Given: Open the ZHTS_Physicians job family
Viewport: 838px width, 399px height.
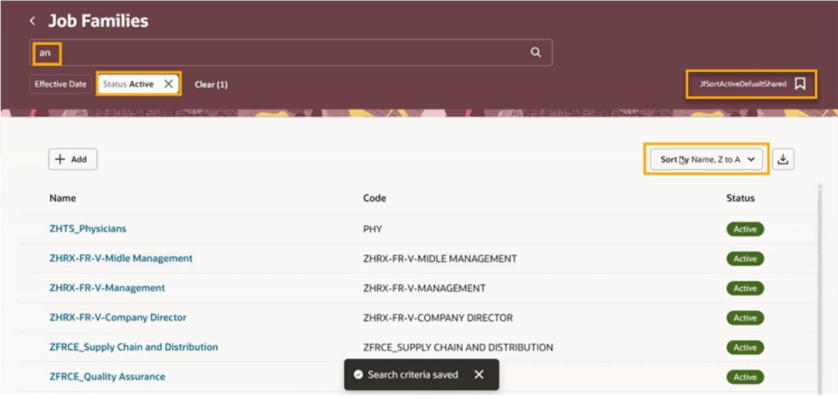Looking at the screenshot, I should pyautogui.click(x=88, y=229).
